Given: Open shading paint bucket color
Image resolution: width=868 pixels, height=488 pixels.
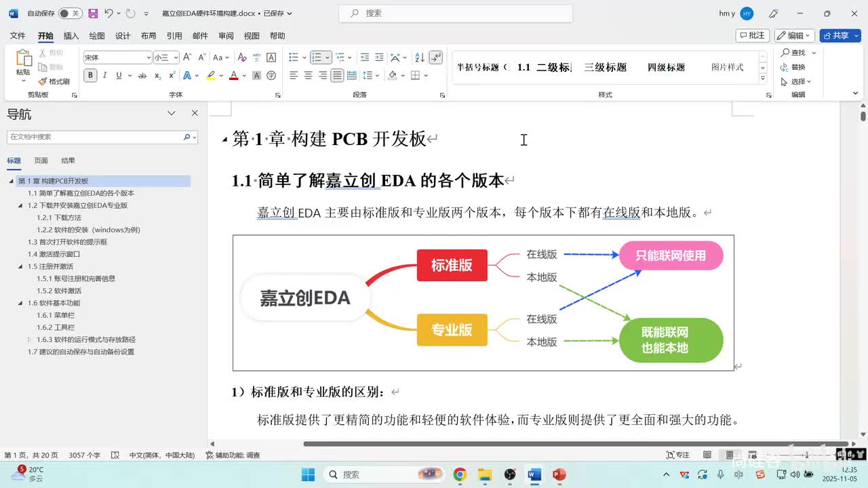Looking at the screenshot, I should 392,75.
